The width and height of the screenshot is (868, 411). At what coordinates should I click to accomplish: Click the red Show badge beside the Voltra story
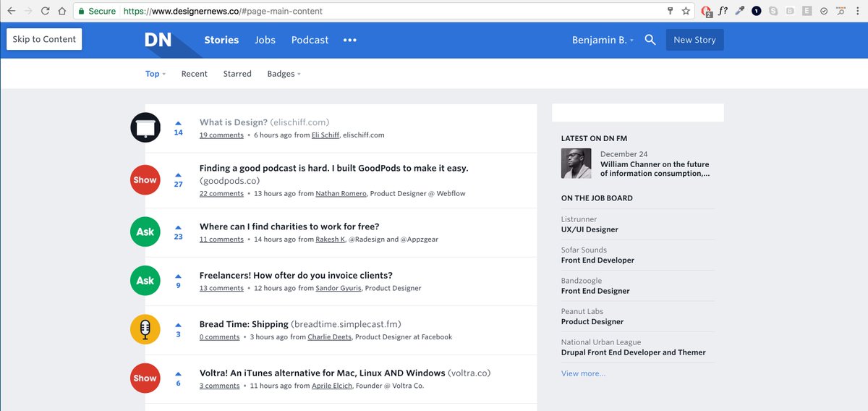145,378
